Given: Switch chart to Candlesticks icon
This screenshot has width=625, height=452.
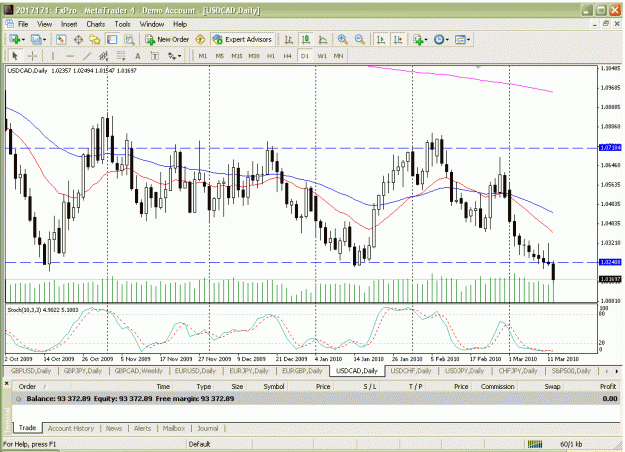Looking at the screenshot, I should [306, 39].
